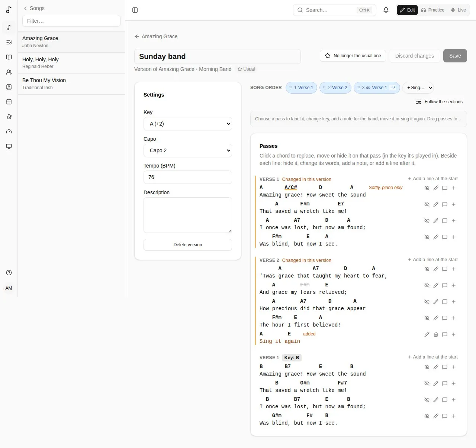Click the Save button
The height and width of the screenshot is (448, 476).
(x=455, y=56)
